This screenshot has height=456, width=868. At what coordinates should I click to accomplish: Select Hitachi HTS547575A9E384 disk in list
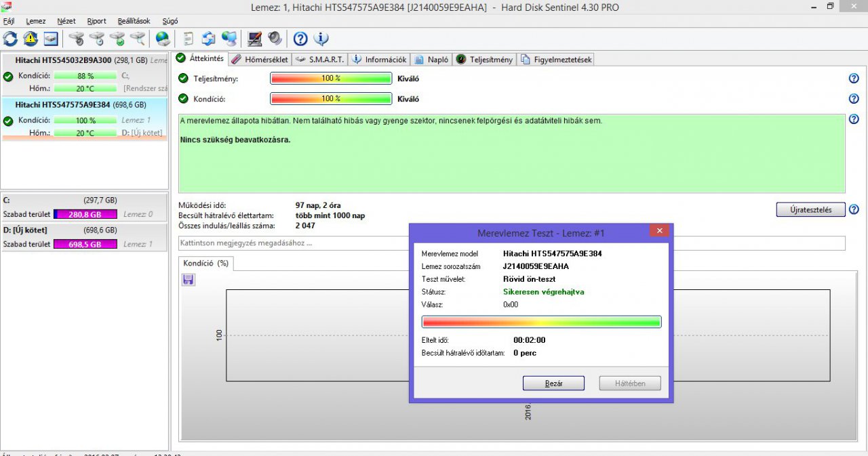85,119
